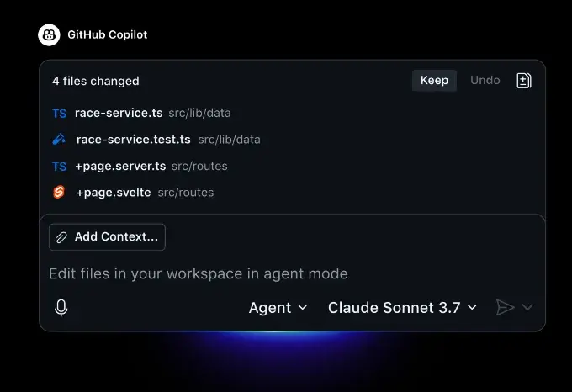Click the GitHub Copilot logo icon
Screen dimensions: 572x392
tap(49, 34)
